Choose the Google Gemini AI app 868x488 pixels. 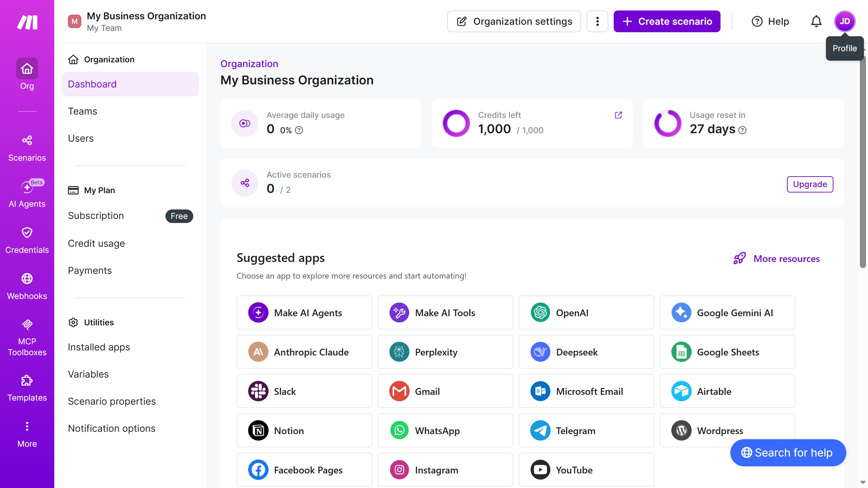[x=728, y=312]
